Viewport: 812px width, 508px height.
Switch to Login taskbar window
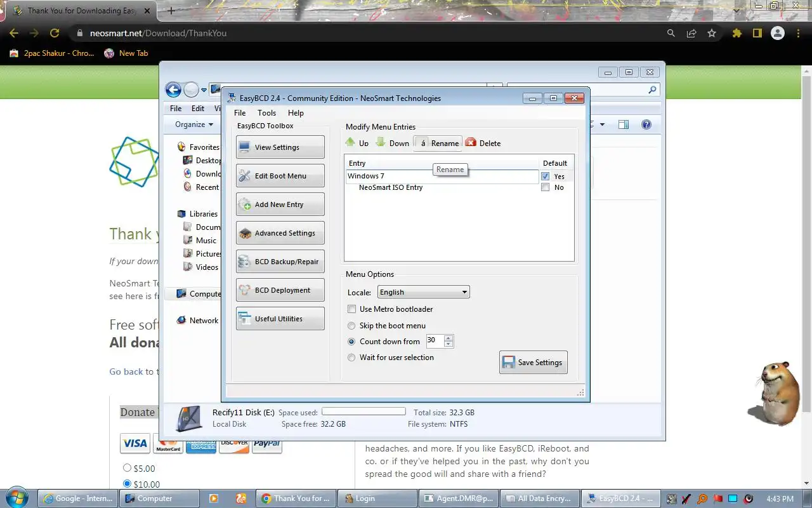376,498
